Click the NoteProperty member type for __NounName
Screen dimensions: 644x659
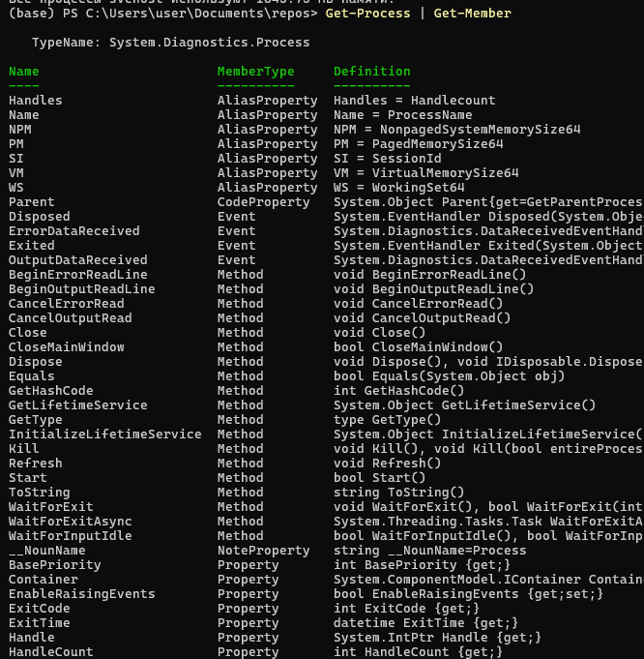[x=263, y=551]
